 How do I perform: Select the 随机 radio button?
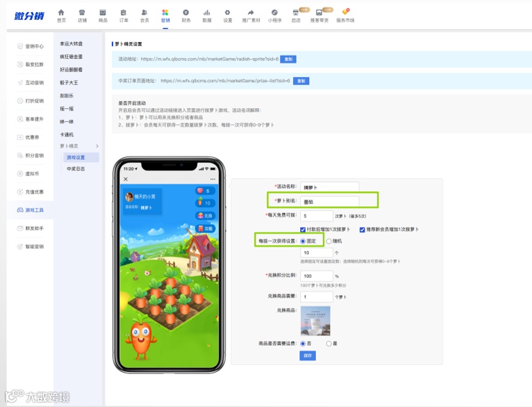click(x=329, y=241)
